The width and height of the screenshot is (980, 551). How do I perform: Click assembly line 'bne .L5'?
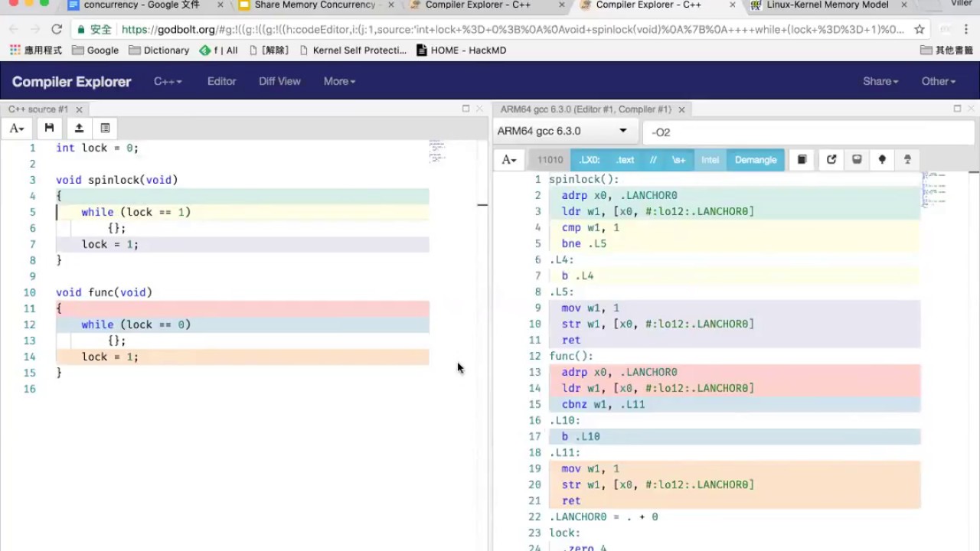[584, 243]
